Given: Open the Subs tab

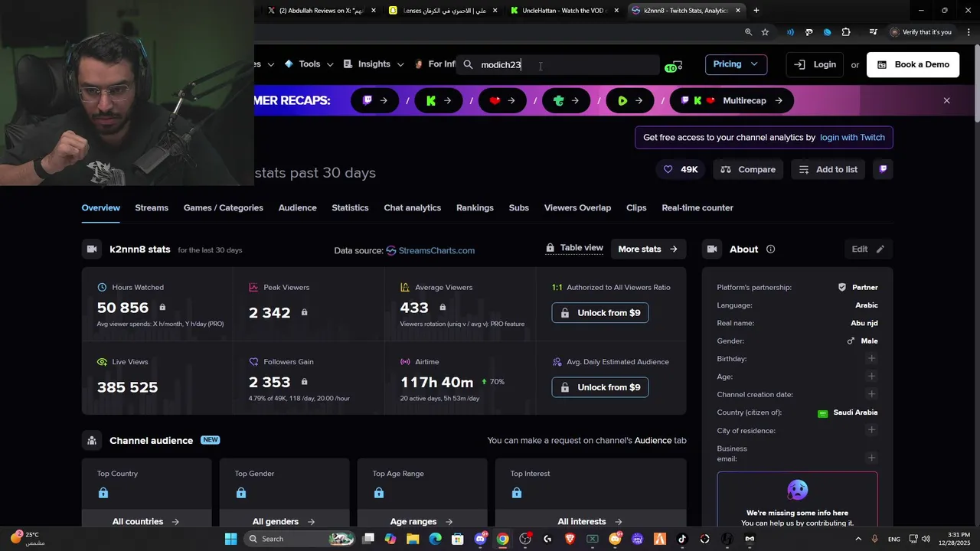Looking at the screenshot, I should point(519,208).
